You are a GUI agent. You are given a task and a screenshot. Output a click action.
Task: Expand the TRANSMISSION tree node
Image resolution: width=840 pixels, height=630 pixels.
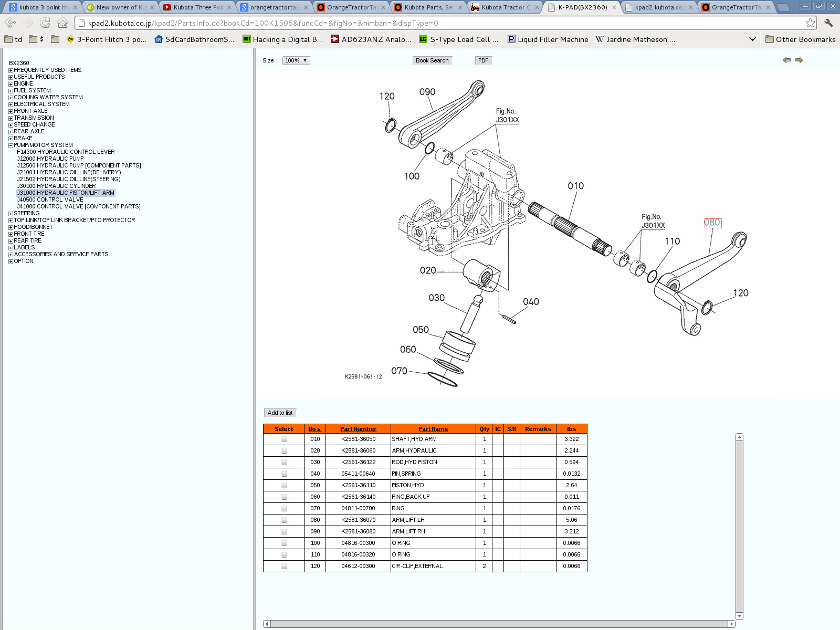point(10,118)
